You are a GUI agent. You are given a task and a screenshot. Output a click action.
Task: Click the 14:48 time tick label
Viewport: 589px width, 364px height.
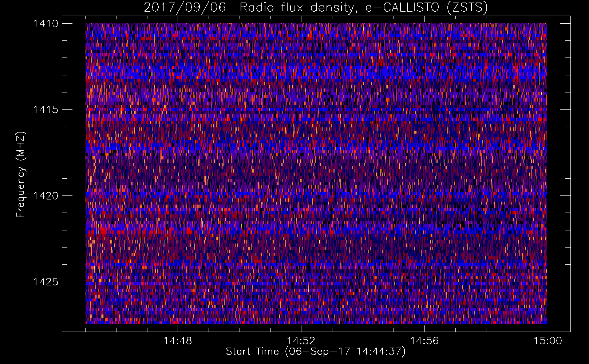[178, 341]
